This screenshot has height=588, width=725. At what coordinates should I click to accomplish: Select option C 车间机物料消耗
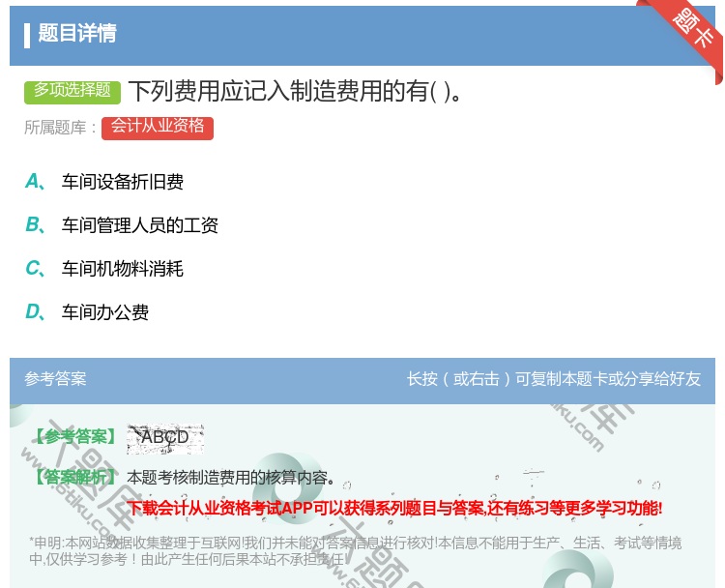123,269
